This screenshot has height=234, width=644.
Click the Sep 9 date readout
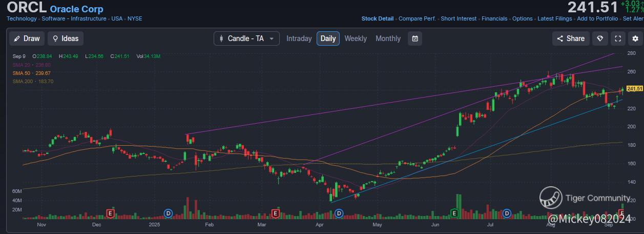coord(19,56)
